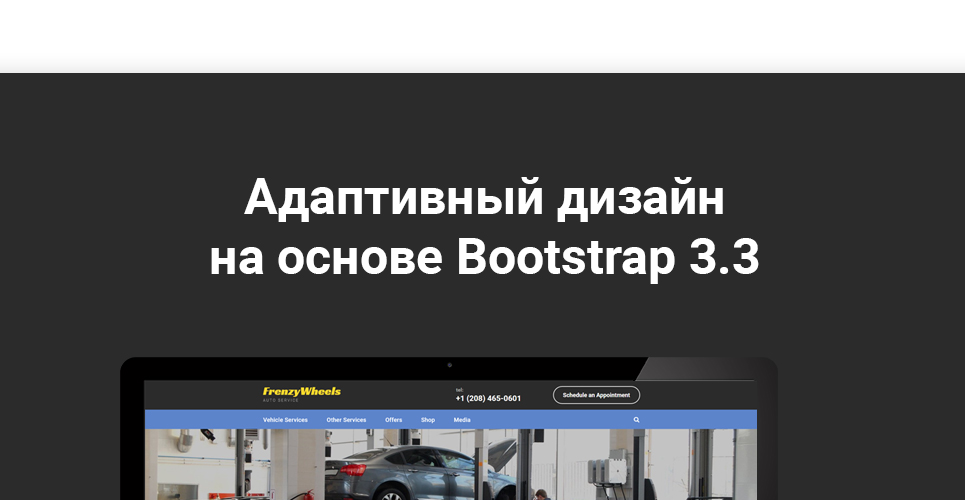
Task: Select the Media menu item
Action: tap(462, 420)
